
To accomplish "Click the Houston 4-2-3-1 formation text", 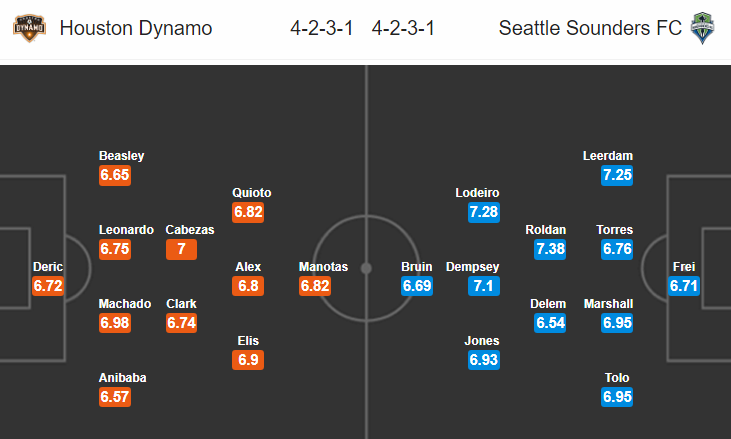I will 323,28.
